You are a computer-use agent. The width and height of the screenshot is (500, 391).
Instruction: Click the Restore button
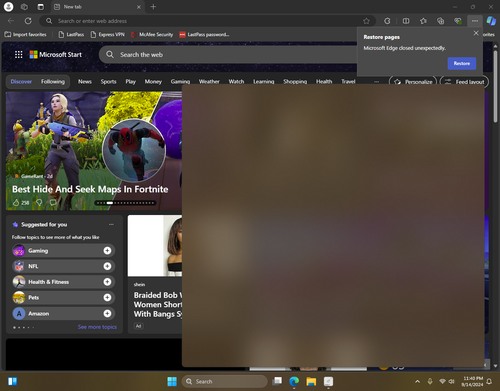[462, 63]
